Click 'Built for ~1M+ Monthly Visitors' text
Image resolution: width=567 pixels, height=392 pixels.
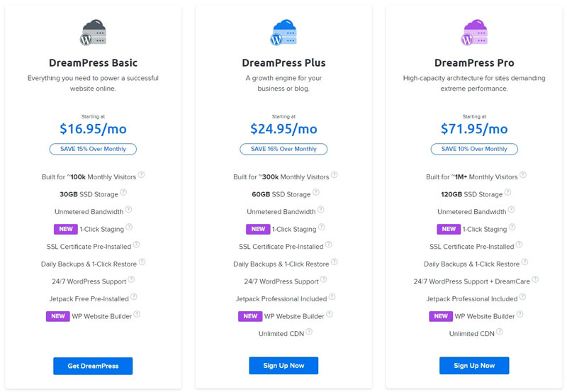pos(471,177)
